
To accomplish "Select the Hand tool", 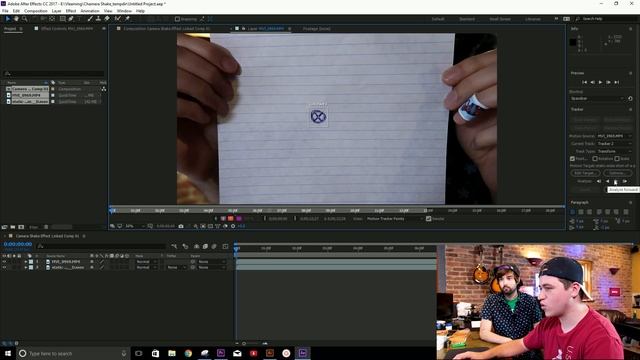I will coord(16,19).
